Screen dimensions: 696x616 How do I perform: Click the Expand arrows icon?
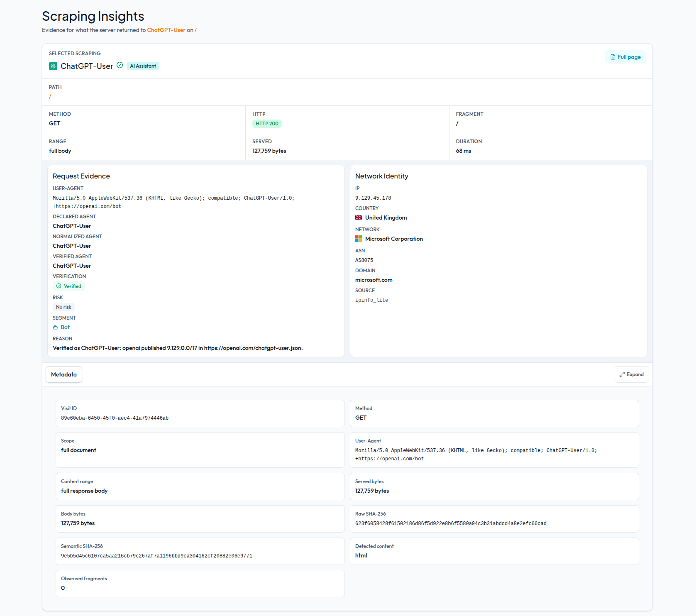[x=622, y=374]
